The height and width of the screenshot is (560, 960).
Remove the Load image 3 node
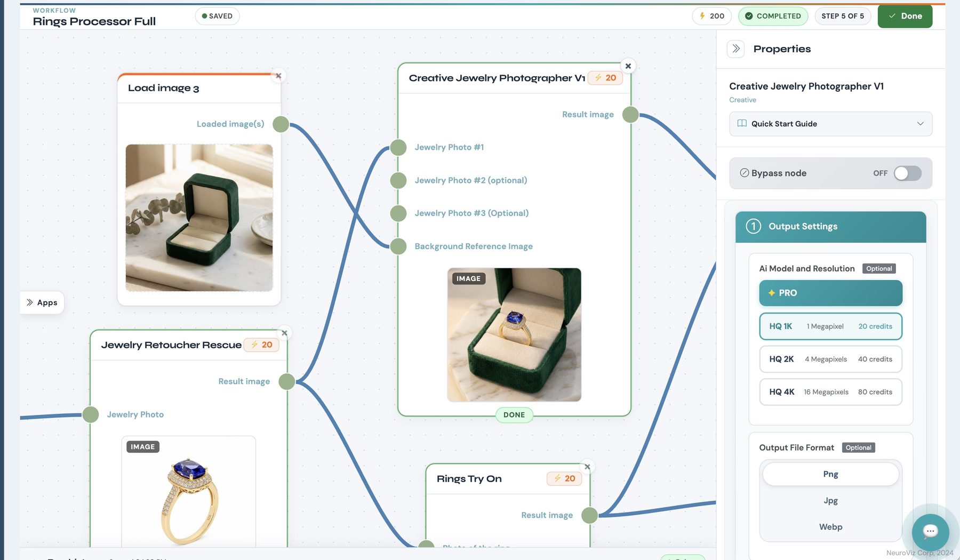[278, 76]
